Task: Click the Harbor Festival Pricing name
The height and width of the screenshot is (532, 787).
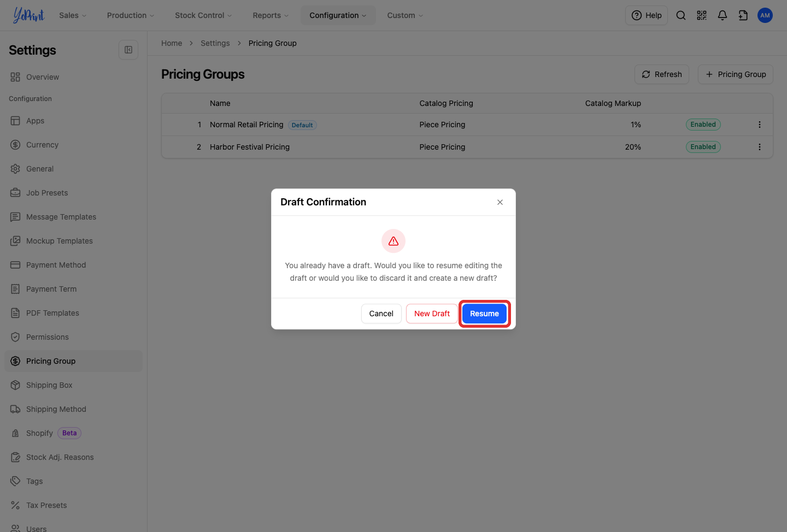Action: point(250,147)
